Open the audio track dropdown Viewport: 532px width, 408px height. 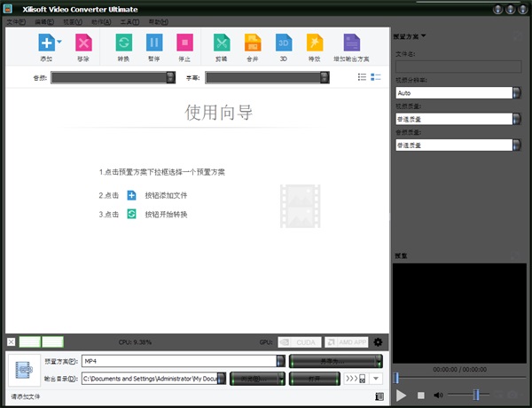tap(171, 77)
